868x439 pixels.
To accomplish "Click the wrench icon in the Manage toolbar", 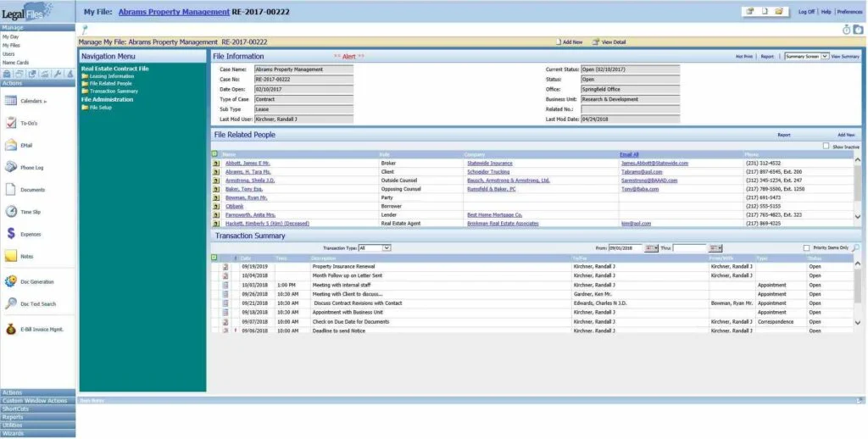I will click(x=58, y=74).
